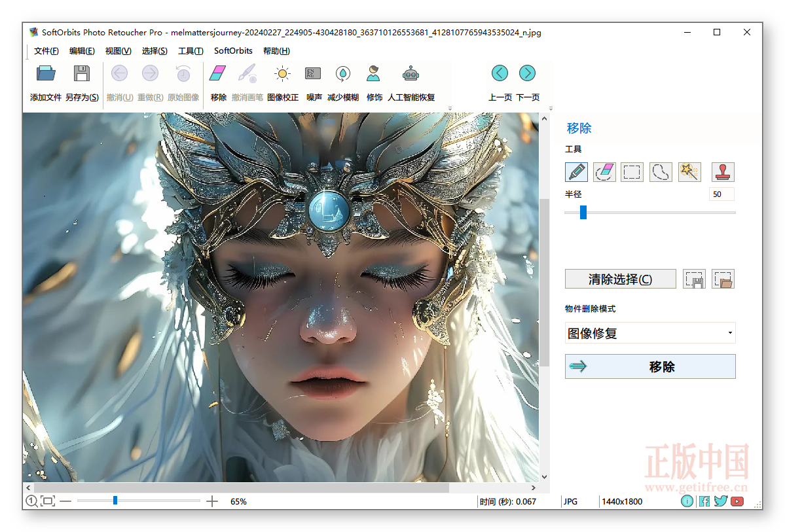Open the 噪声 (Noise) tool icon
This screenshot has width=785, height=532.
(x=313, y=73)
